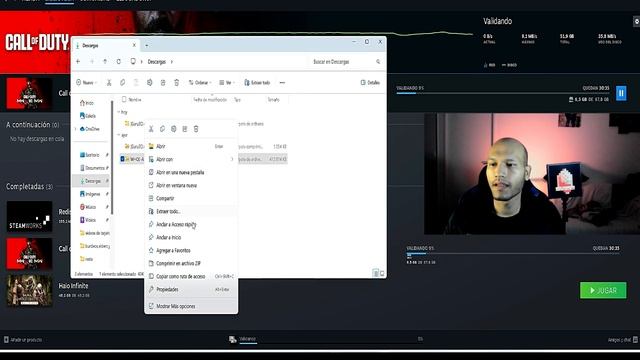
Task: Select the Explorer toolbar rename icon
Action: click(149, 82)
